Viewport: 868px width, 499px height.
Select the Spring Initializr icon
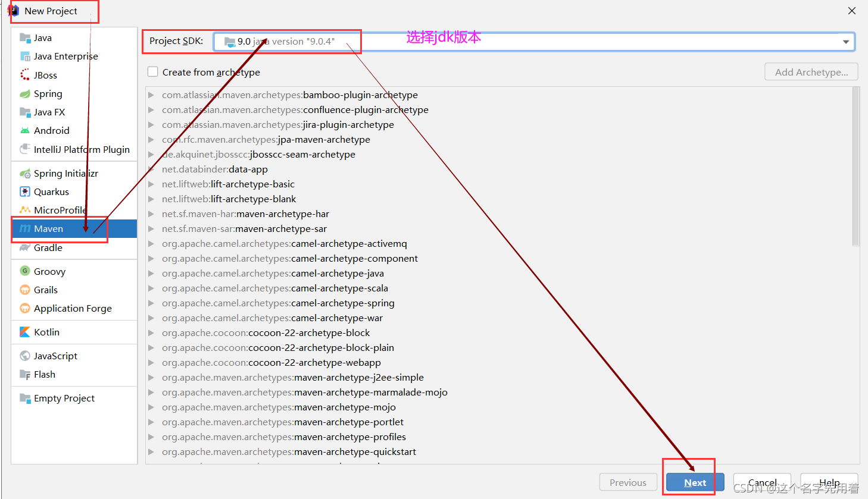pyautogui.click(x=25, y=173)
